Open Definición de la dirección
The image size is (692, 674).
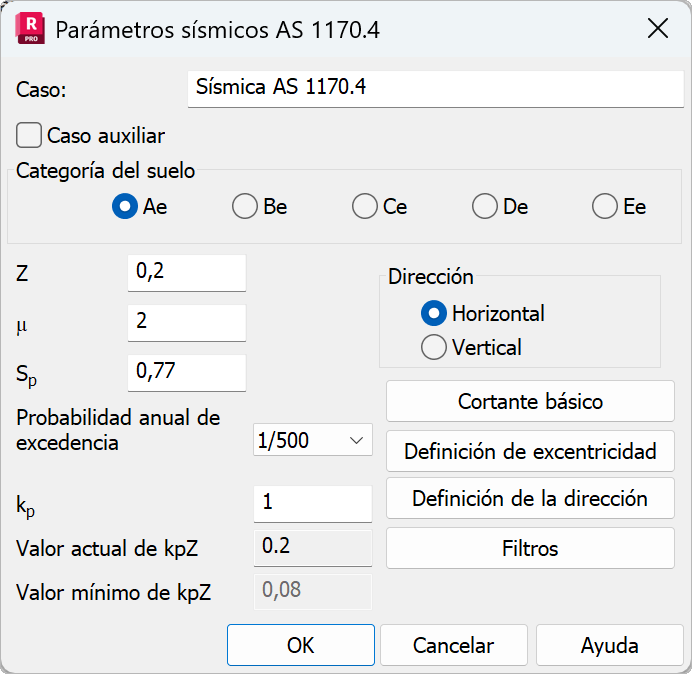pos(530,498)
